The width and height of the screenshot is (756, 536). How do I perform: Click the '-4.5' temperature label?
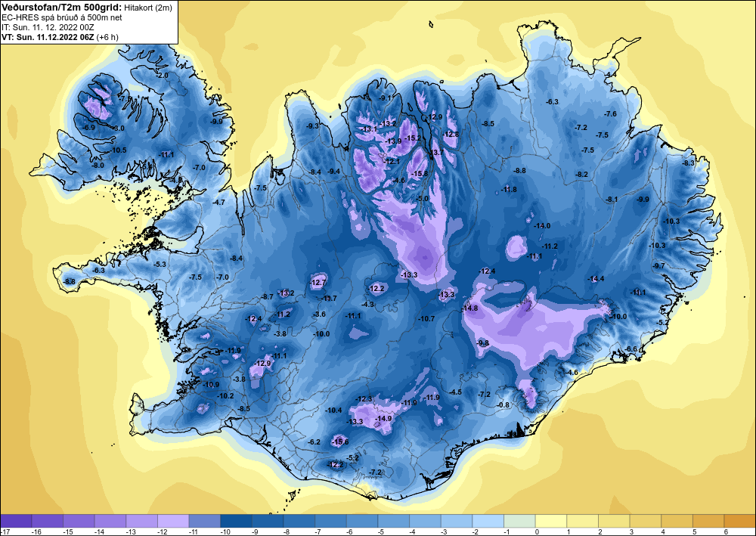pyautogui.click(x=456, y=392)
